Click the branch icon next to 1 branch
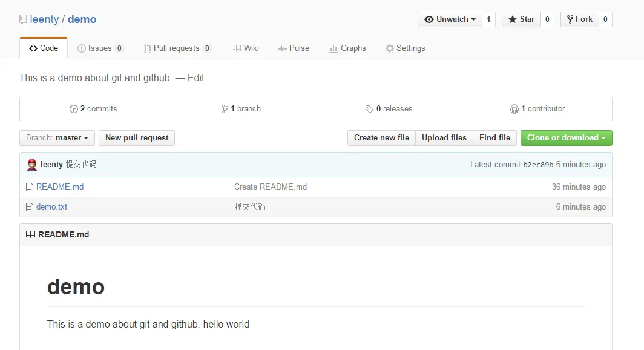 (225, 109)
